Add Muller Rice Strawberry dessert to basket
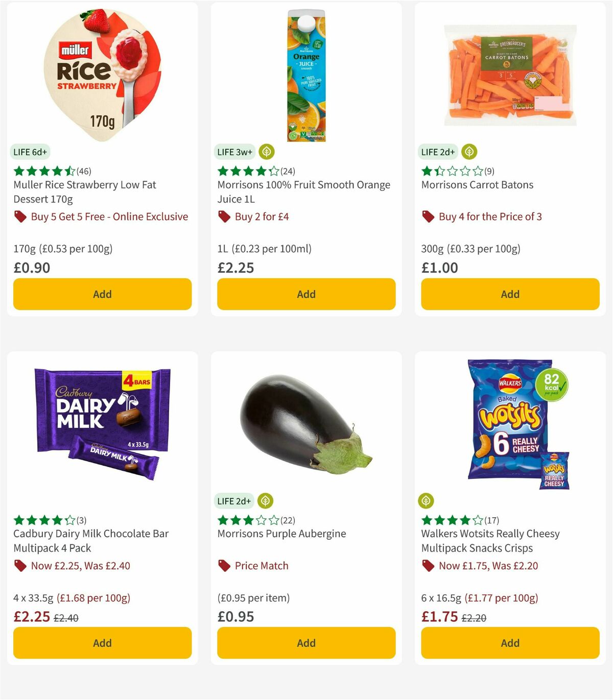The image size is (613, 700). coord(102,294)
